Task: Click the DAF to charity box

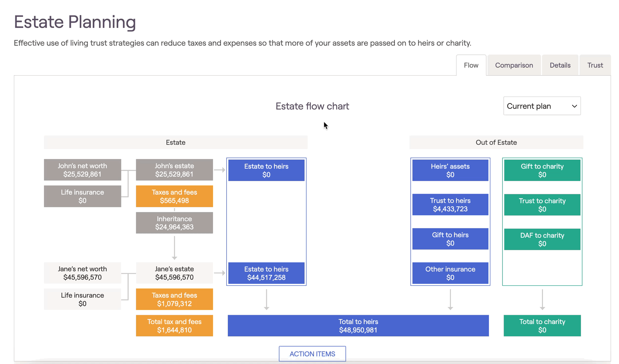Action: (542, 239)
